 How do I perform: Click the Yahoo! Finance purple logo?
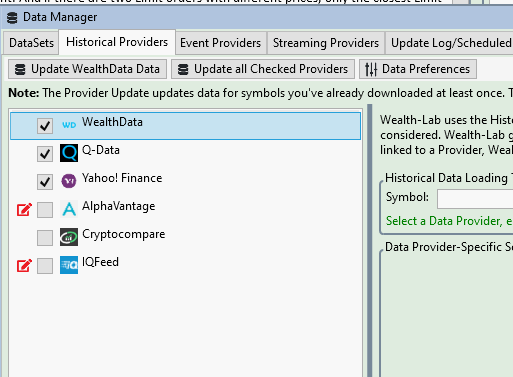coord(69,181)
